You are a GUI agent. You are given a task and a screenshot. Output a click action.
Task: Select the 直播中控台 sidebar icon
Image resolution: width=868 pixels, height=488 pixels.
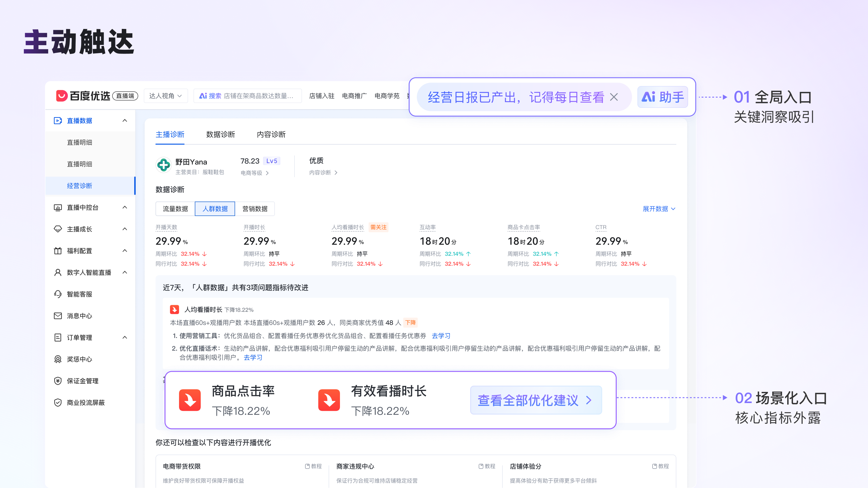58,208
